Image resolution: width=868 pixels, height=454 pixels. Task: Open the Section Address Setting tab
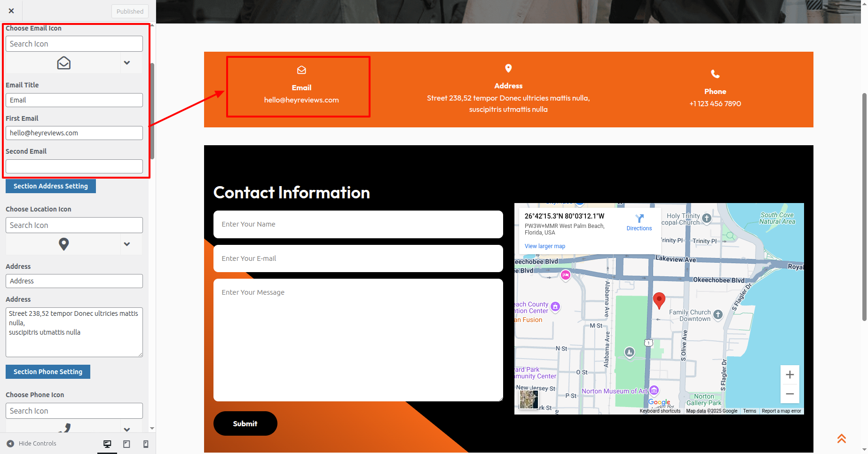(50, 186)
